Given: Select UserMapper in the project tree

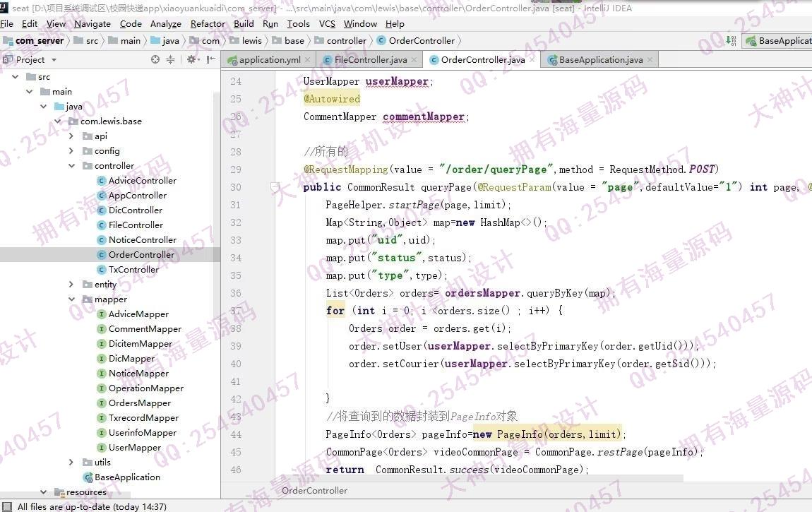Looking at the screenshot, I should tap(135, 448).
